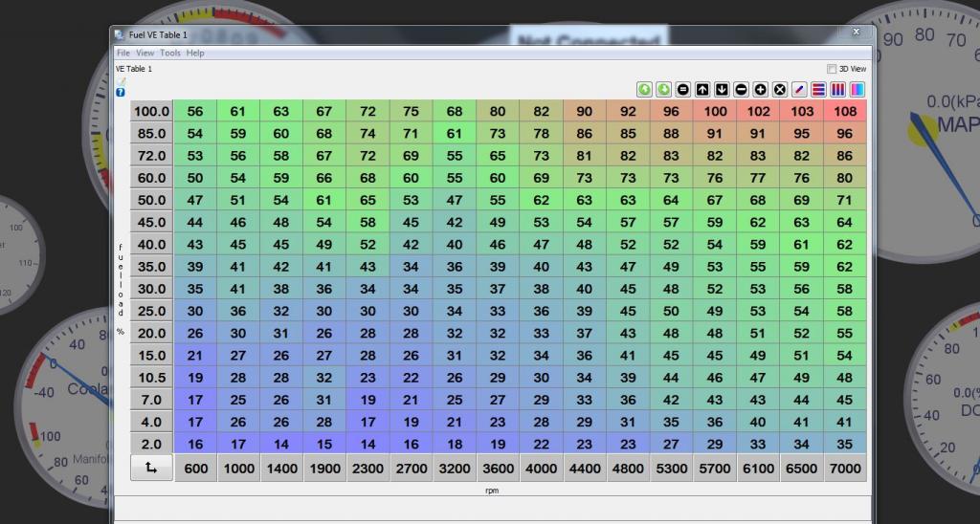Screen dimensions: 980x524
Task: Click the equals icon to set cells to value
Action: [683, 90]
